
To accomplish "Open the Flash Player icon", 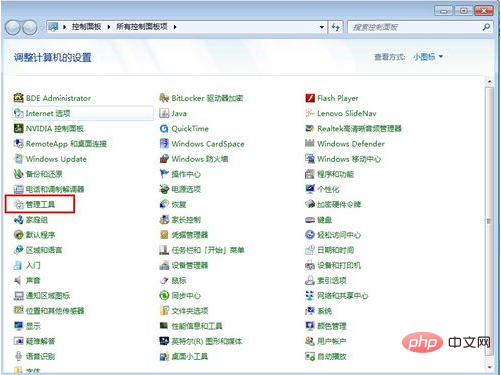I will click(x=310, y=98).
